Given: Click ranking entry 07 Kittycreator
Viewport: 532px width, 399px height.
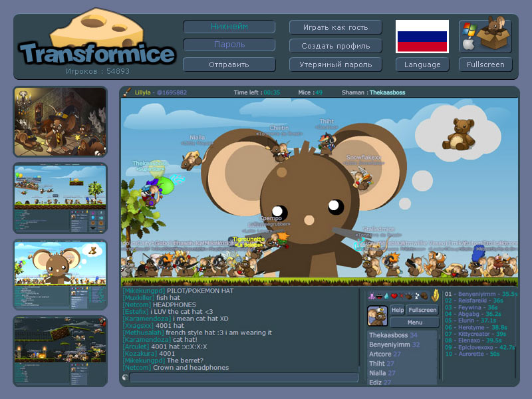Looking at the screenshot, I should point(475,334).
